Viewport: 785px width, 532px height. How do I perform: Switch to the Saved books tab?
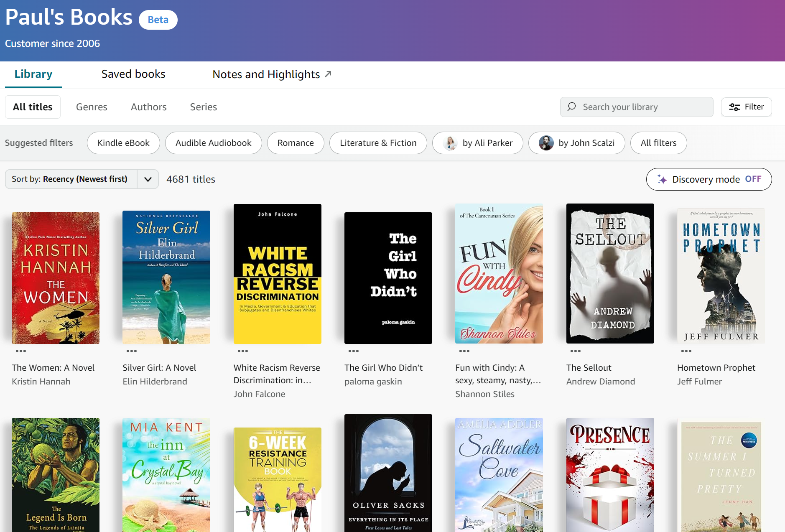coord(133,74)
